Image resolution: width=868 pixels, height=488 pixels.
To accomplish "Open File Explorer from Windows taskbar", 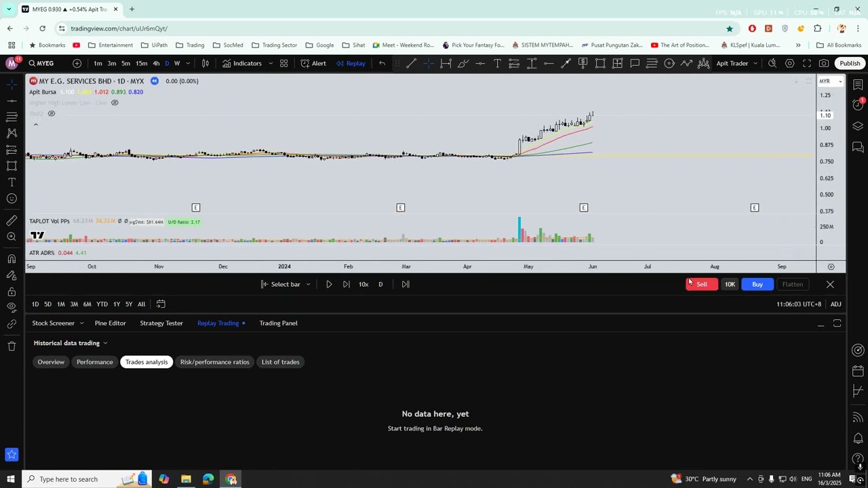I will (x=186, y=479).
